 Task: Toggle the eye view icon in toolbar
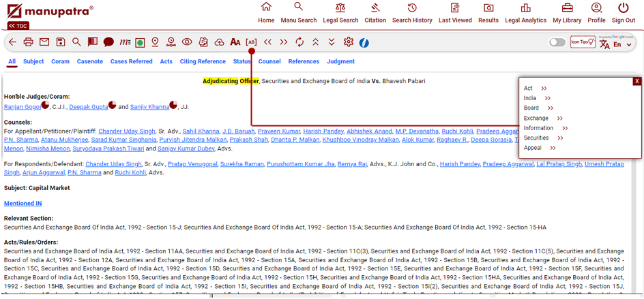click(x=187, y=42)
